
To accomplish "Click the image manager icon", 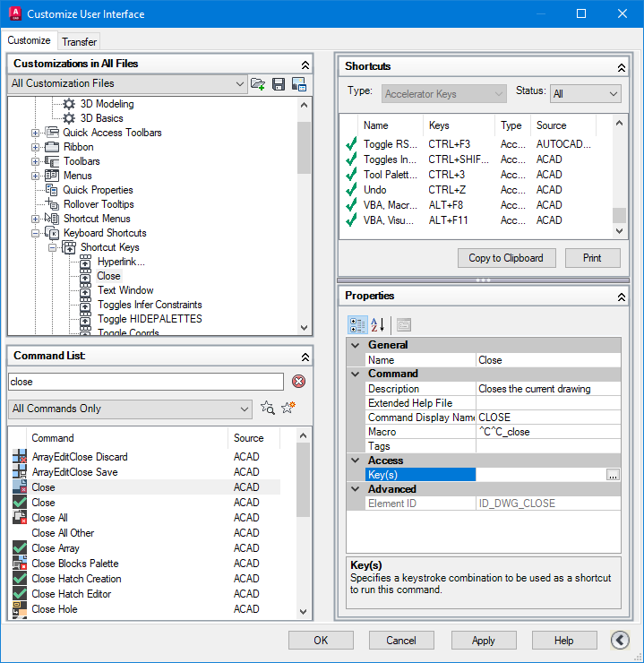I will tap(299, 83).
